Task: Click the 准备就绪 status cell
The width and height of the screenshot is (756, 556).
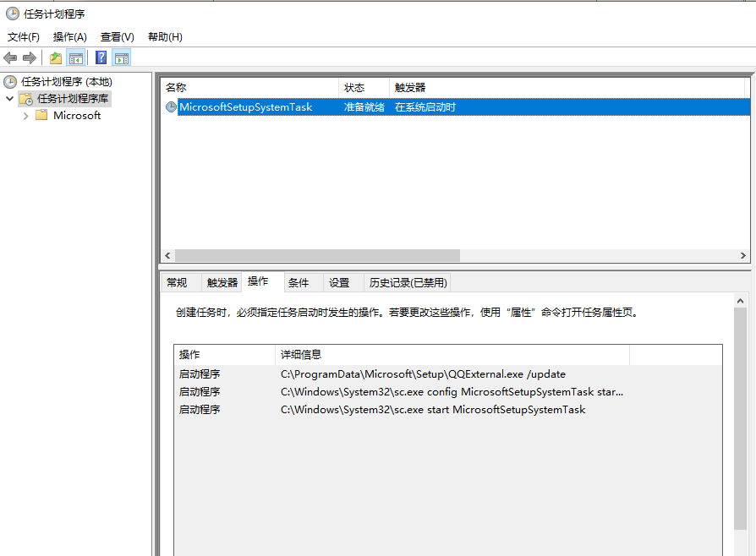Action: (x=364, y=107)
